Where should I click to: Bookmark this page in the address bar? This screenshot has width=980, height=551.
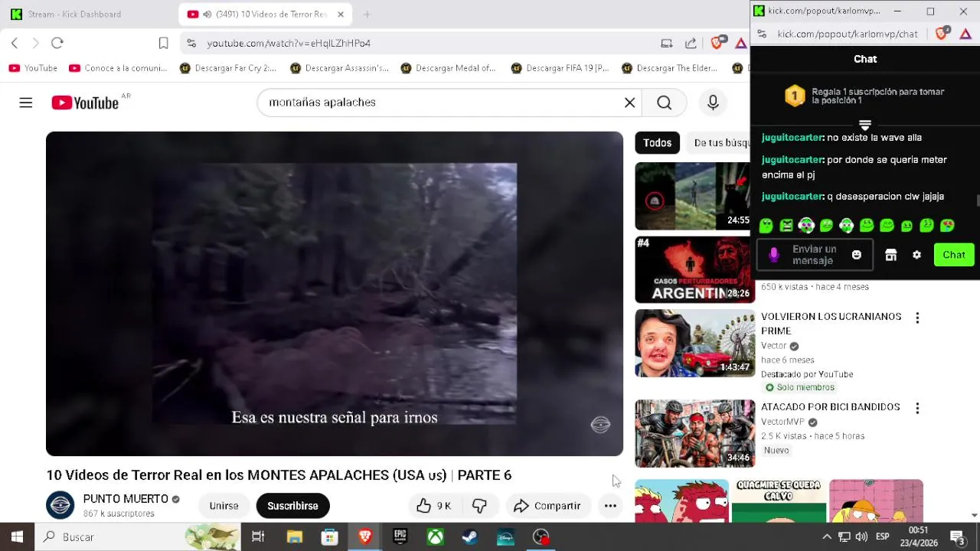click(163, 44)
